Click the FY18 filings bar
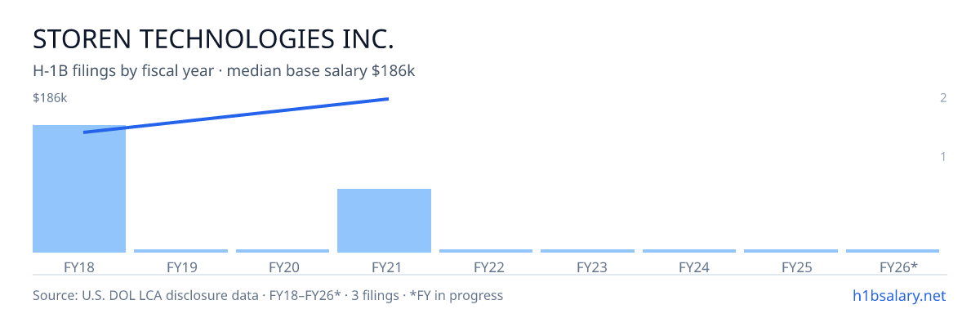980x327 pixels. coord(79,189)
